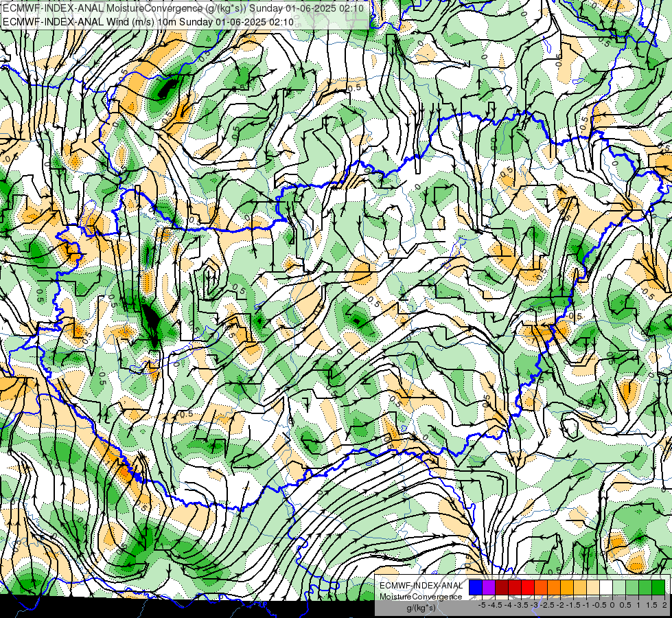Click the g/(kg*s) unit label in legend
This screenshot has height=618, width=672.
[421, 608]
